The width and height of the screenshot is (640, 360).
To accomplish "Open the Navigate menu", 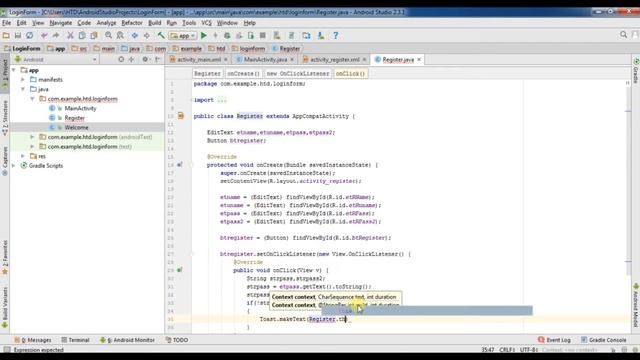I will [x=60, y=23].
